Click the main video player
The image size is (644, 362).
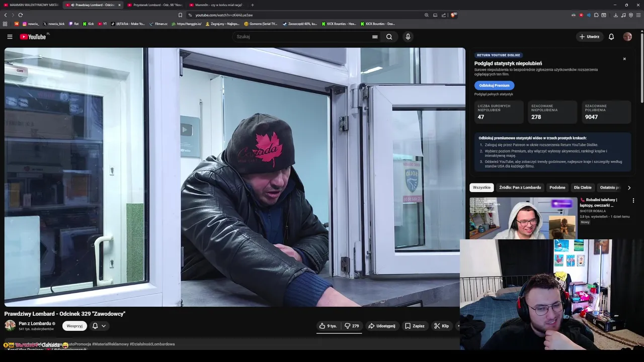pos(235,177)
